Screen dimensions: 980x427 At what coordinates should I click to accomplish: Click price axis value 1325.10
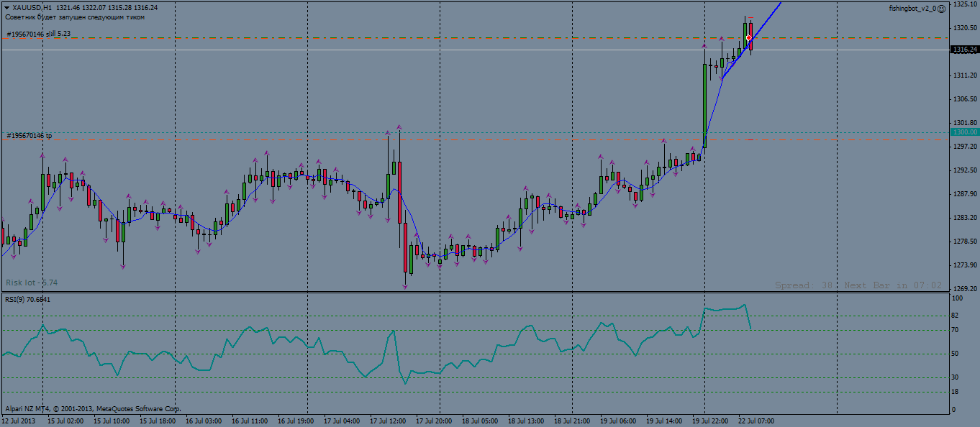tap(966, 4)
